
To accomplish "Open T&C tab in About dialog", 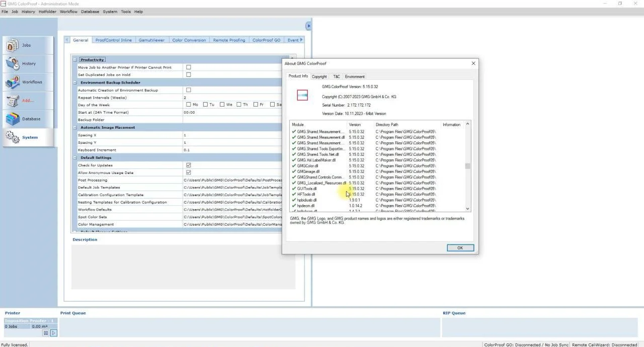I will tap(336, 76).
